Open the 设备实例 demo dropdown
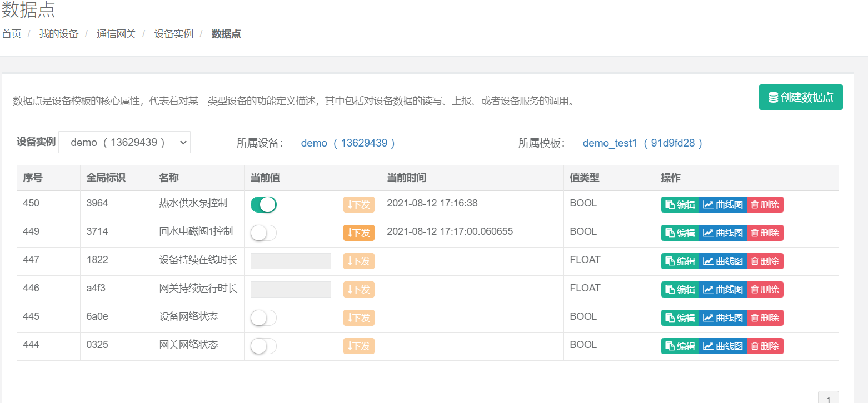 pos(124,142)
